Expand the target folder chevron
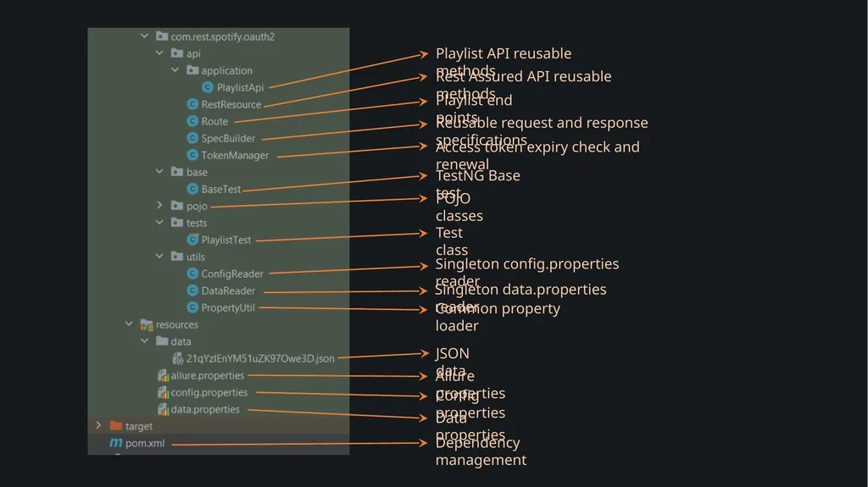This screenshot has height=487, width=868. tap(98, 425)
